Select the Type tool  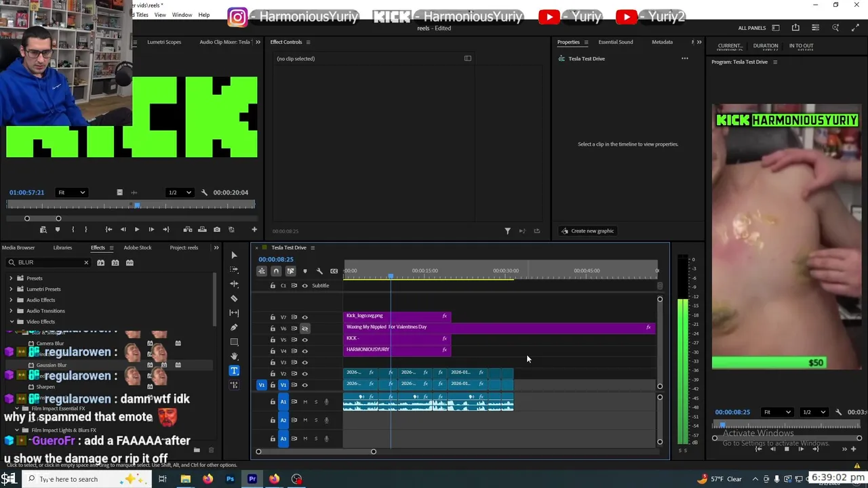(234, 371)
